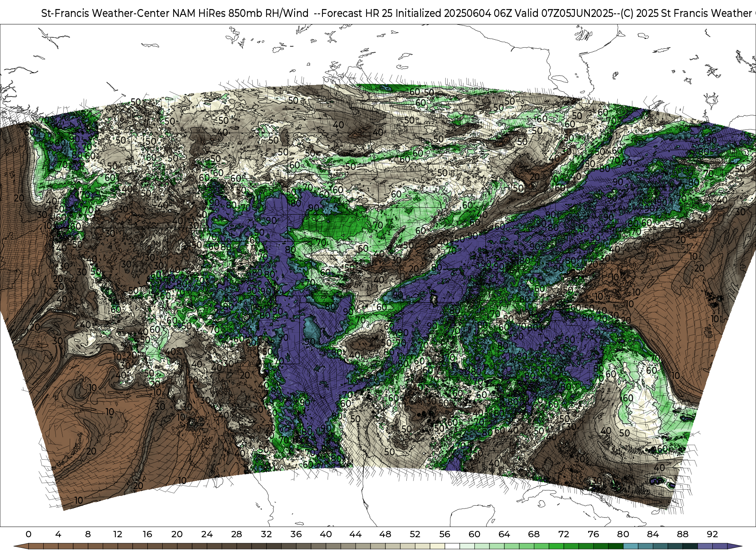Click the 76 label on the color scale
756x551 pixels.
[x=593, y=534]
